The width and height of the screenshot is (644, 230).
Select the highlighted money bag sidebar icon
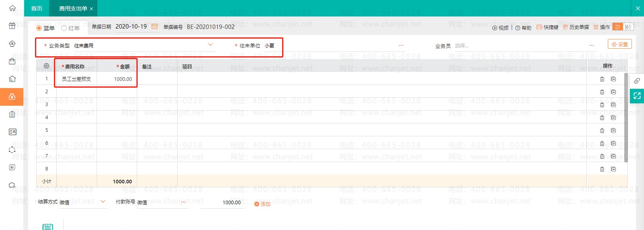12,97
